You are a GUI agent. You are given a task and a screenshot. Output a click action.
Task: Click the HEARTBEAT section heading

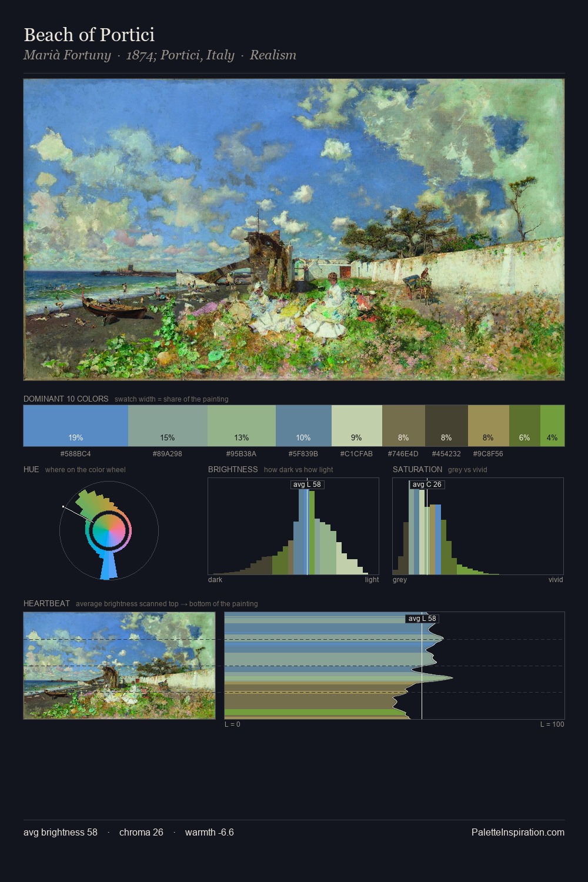pyautogui.click(x=46, y=603)
